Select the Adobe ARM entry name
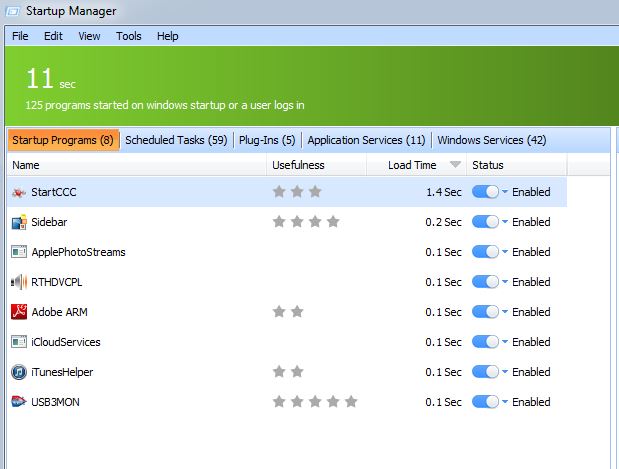 (59, 312)
